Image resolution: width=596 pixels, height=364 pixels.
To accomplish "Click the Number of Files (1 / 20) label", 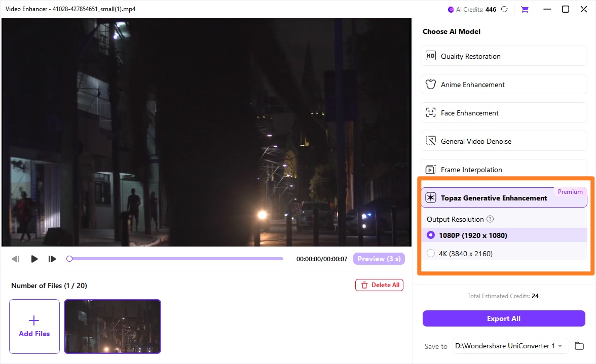I will [x=49, y=286].
